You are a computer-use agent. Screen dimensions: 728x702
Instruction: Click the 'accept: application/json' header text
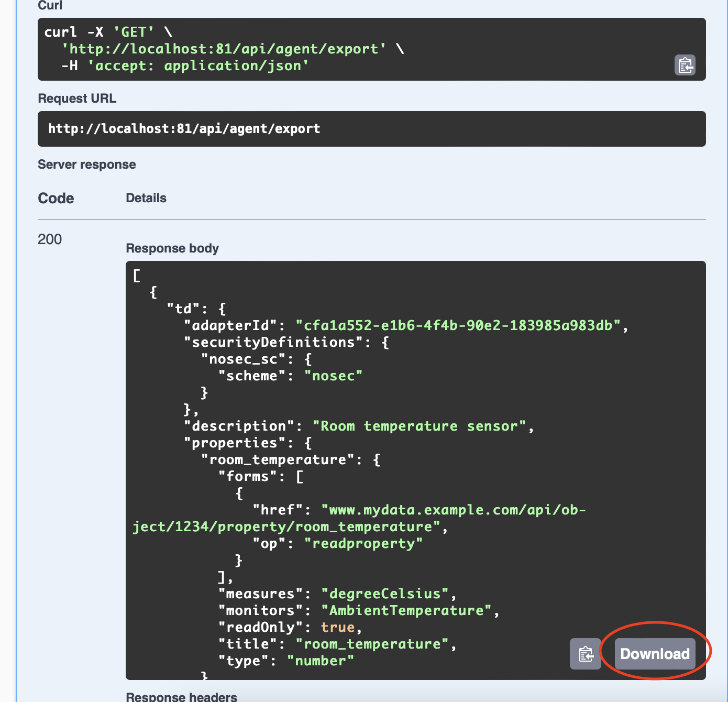coord(198,65)
